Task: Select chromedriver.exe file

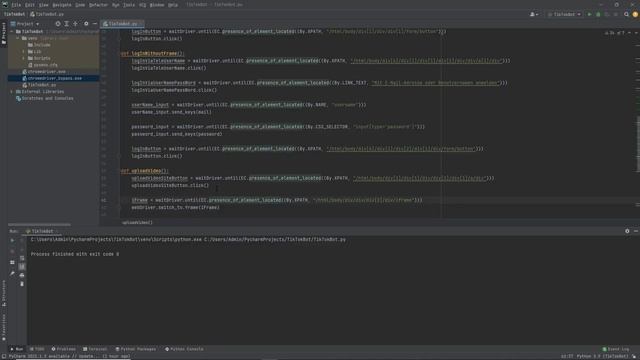Action: [x=44, y=71]
